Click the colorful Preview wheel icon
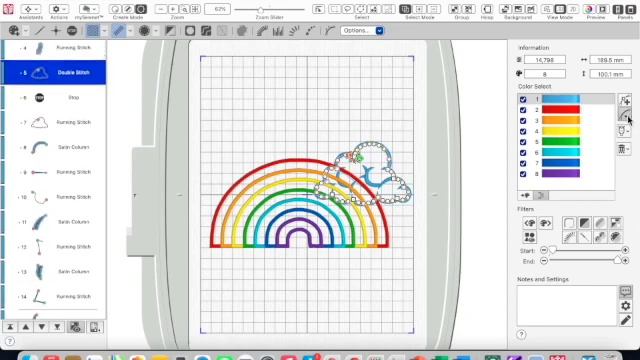 pos(589,9)
